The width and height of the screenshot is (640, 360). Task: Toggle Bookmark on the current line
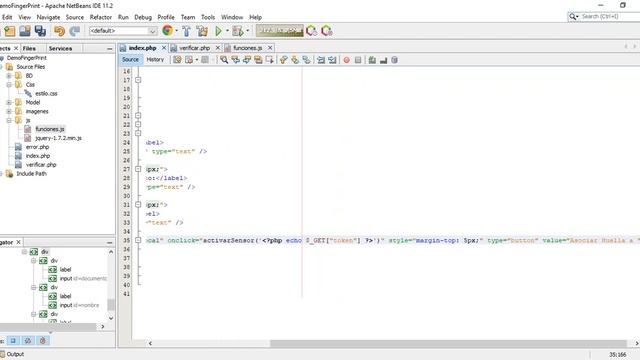pyautogui.click(x=307, y=60)
